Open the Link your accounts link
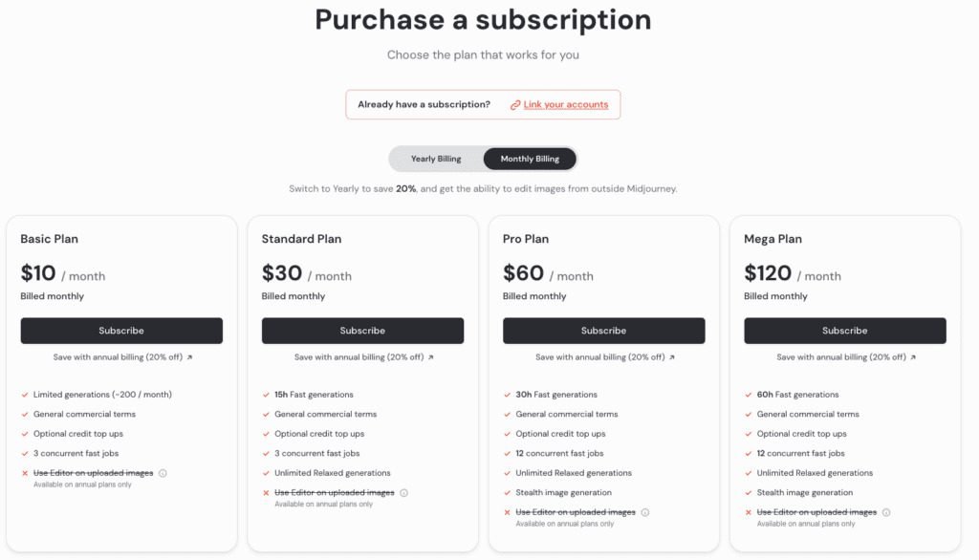979x560 pixels. 566,105
